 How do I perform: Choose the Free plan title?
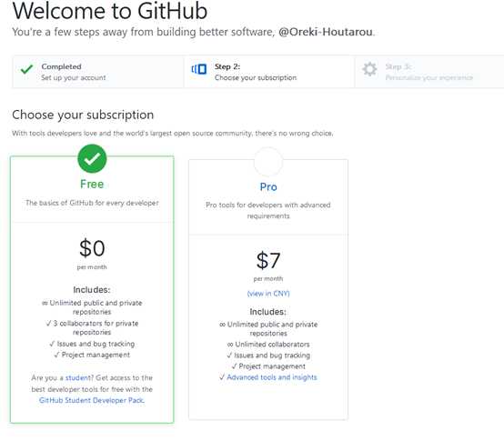[x=92, y=184]
